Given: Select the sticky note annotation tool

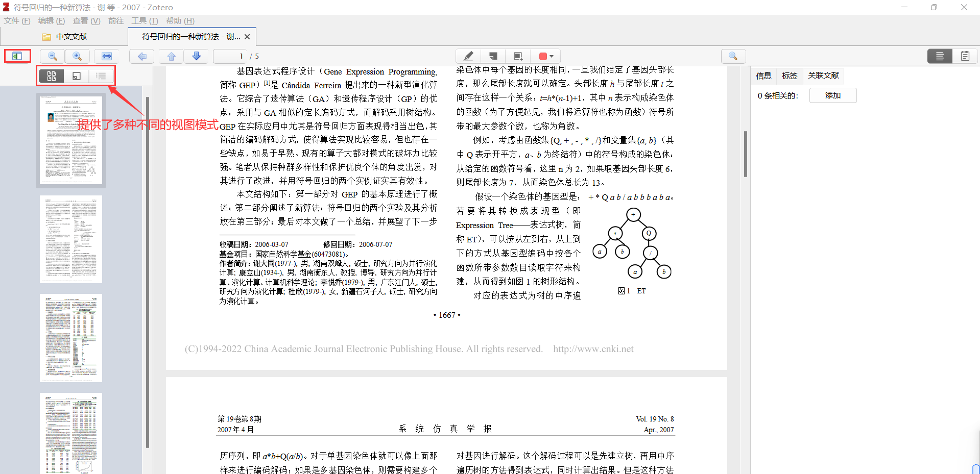Looking at the screenshot, I should 493,56.
